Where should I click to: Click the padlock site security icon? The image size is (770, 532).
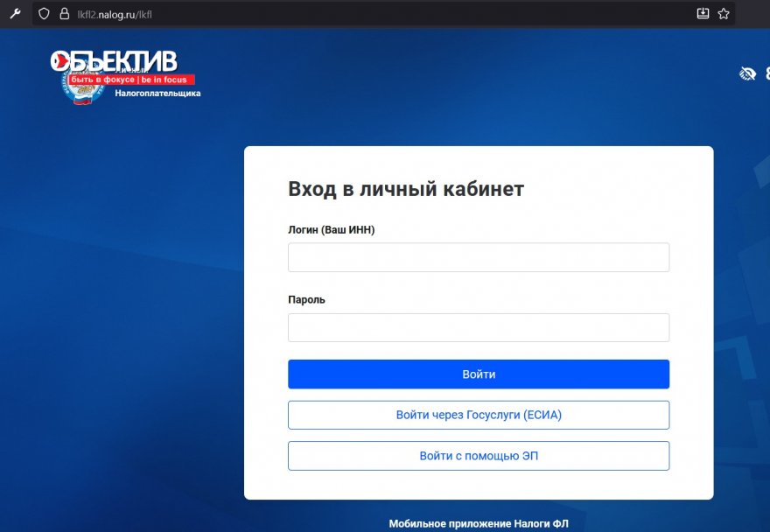(63, 14)
